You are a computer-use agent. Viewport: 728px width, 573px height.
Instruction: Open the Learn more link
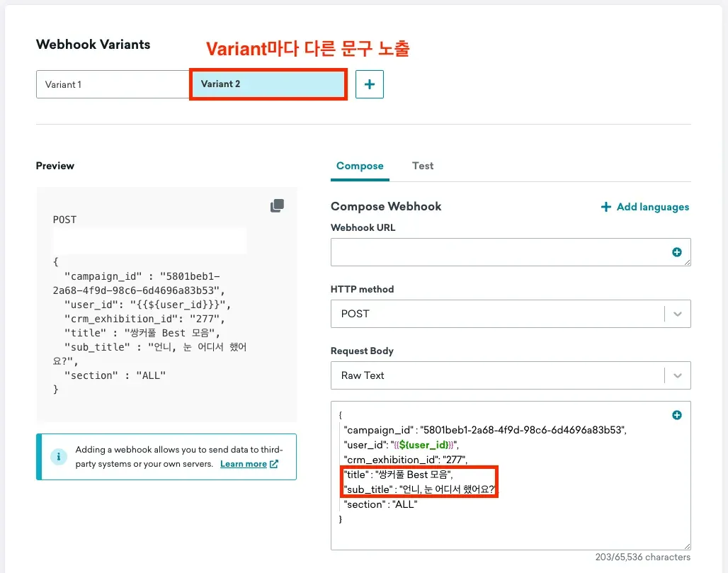[249, 464]
